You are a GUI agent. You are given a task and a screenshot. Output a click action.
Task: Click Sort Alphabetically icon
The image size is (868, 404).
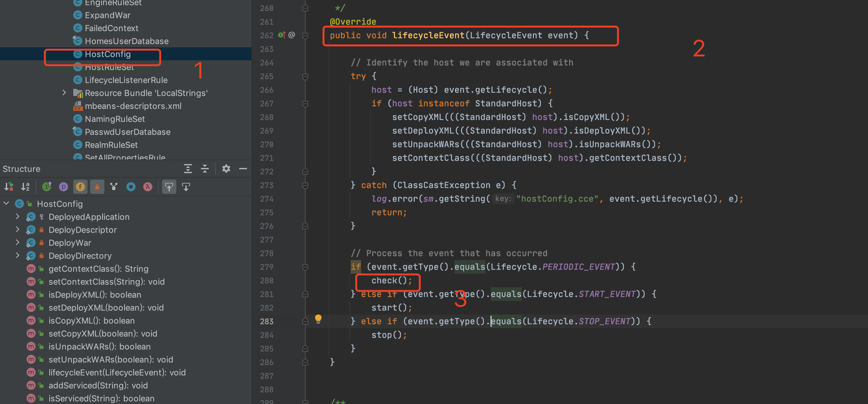(x=26, y=186)
